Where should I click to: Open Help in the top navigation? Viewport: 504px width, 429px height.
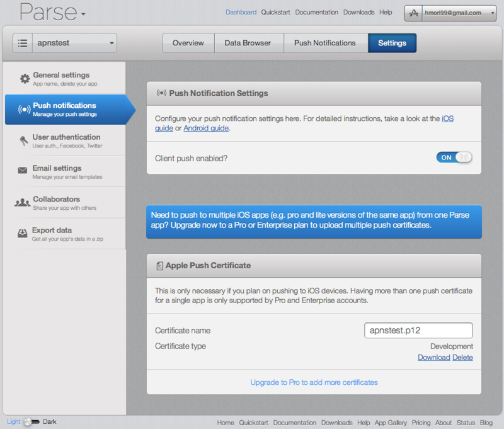(386, 12)
